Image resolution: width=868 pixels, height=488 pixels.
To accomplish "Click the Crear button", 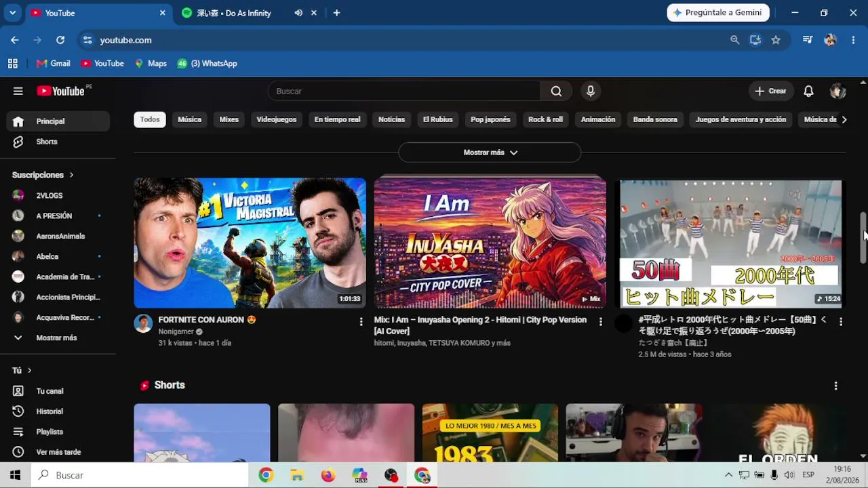I will pos(771,91).
